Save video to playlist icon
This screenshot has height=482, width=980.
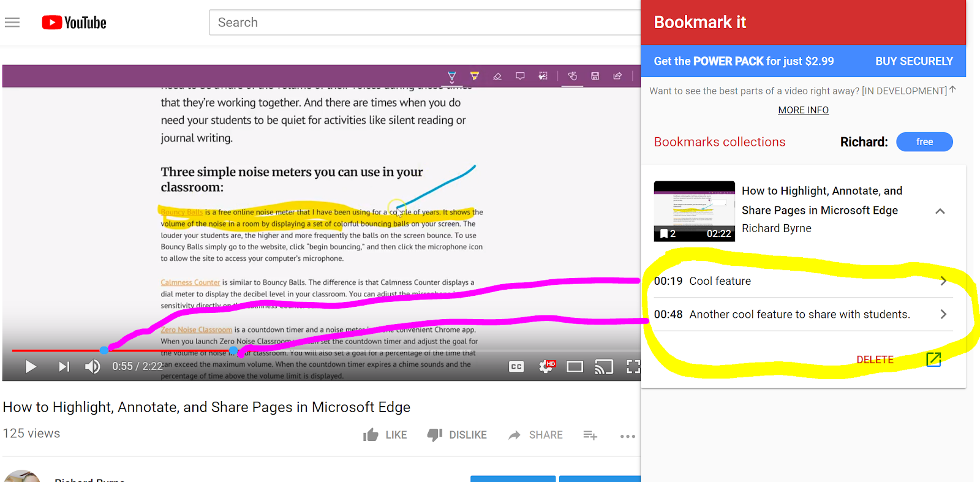(x=590, y=435)
